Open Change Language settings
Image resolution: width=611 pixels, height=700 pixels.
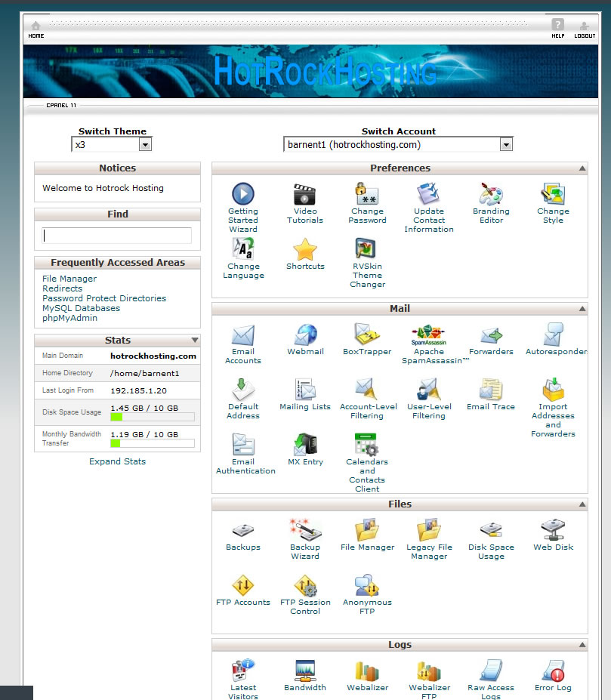point(243,248)
